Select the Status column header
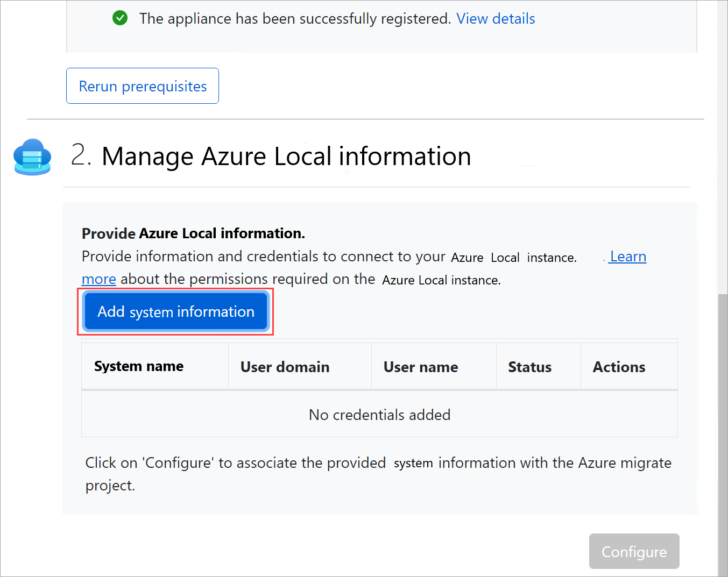728x577 pixels. click(529, 366)
